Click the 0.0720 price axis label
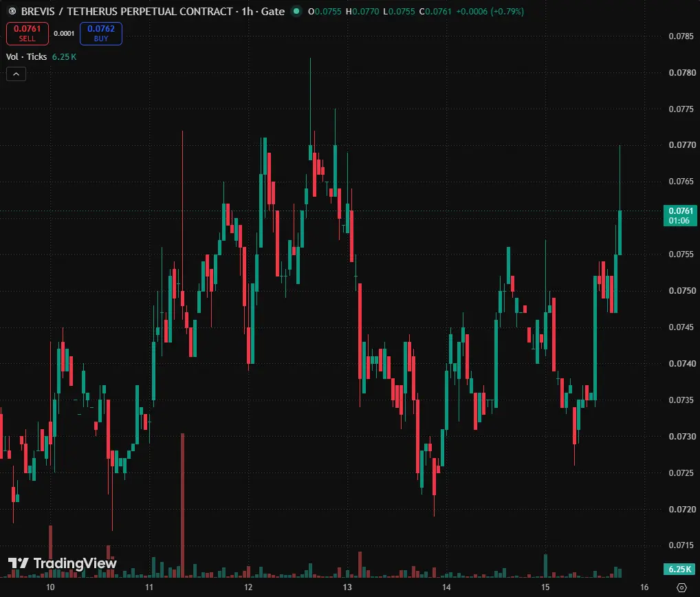Image resolution: width=700 pixels, height=597 pixels. tap(682, 509)
